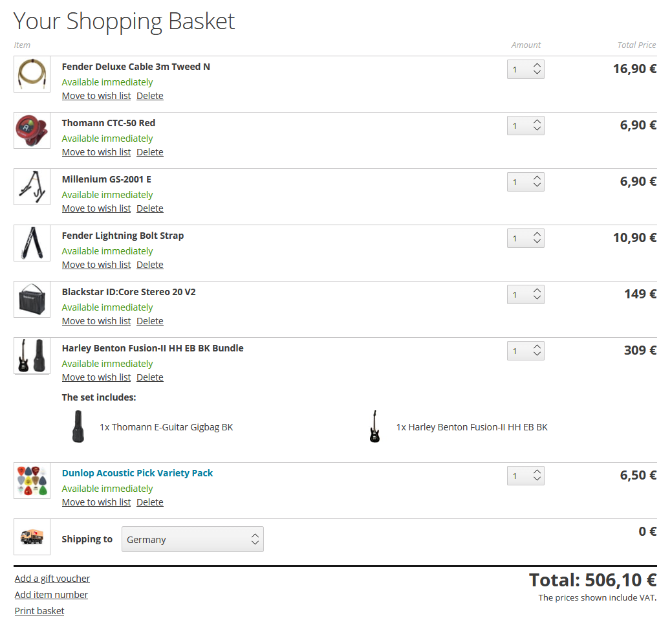Screen dimensions: 672x620
Task: Click Add a gift voucher
Action: point(52,579)
